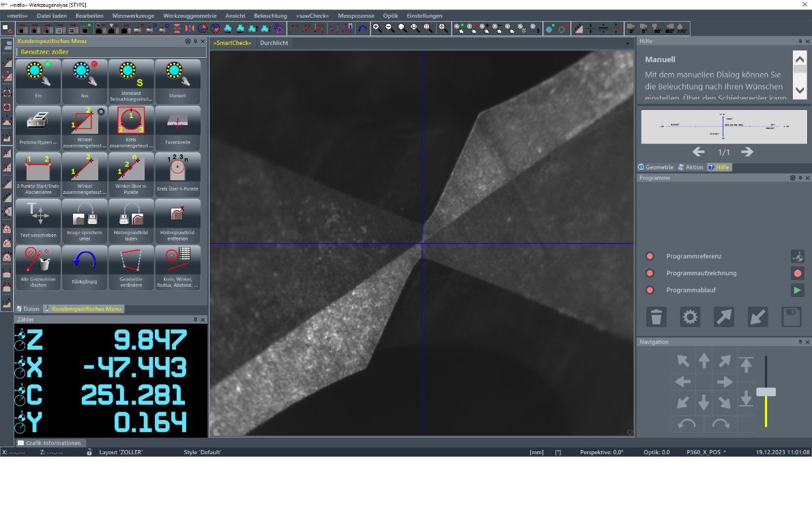
Task: Go to the previous help page arrow
Action: click(x=698, y=152)
